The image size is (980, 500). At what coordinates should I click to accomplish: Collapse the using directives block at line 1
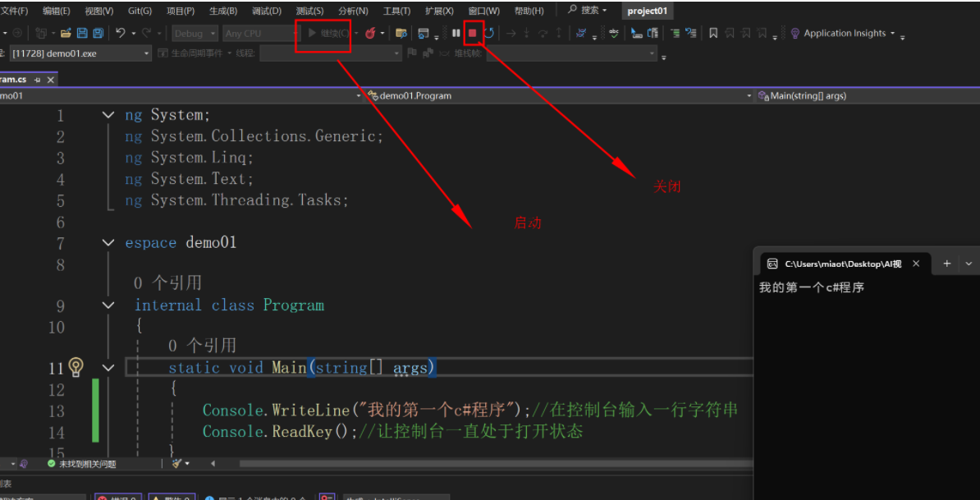point(108,115)
